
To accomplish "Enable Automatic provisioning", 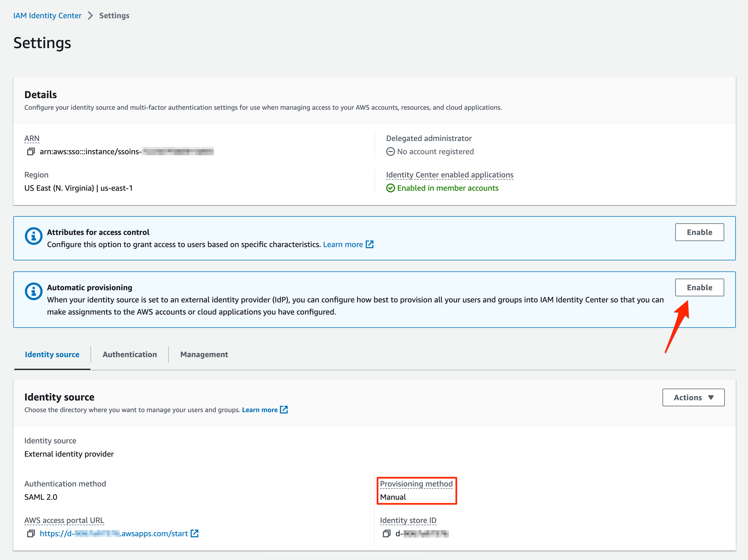I will 699,287.
